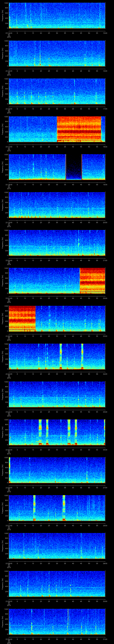The image size is (114, 644).
Task: Click the 23:30:00 start time label
Action: pyautogui.click(x=9, y=639)
